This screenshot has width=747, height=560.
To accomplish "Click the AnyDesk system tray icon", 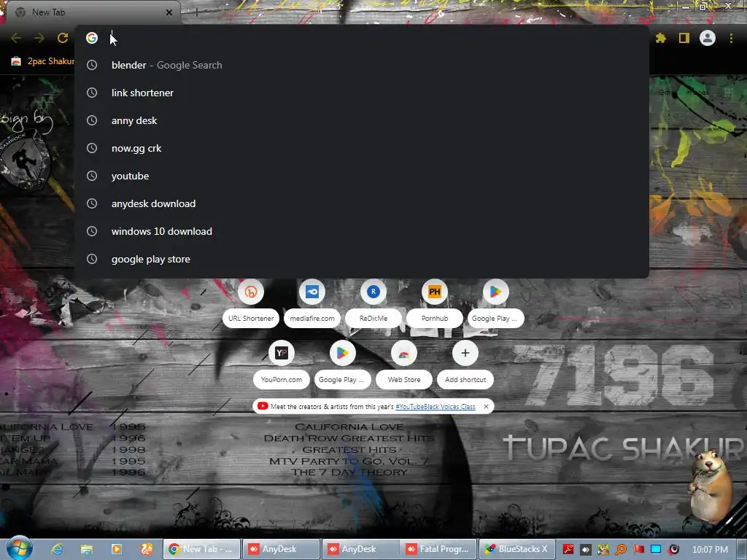I will tap(586, 550).
